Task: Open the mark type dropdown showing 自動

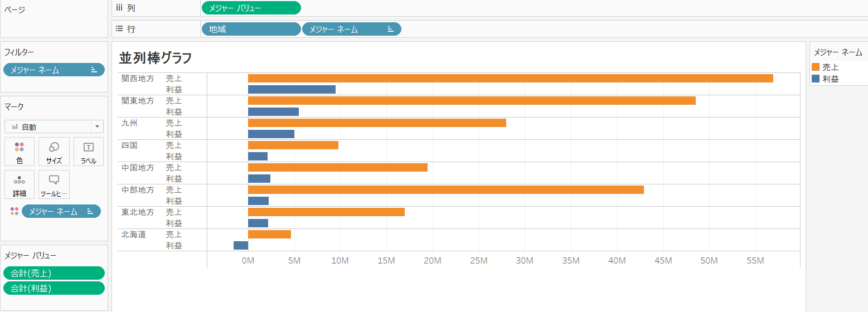Action: point(54,126)
